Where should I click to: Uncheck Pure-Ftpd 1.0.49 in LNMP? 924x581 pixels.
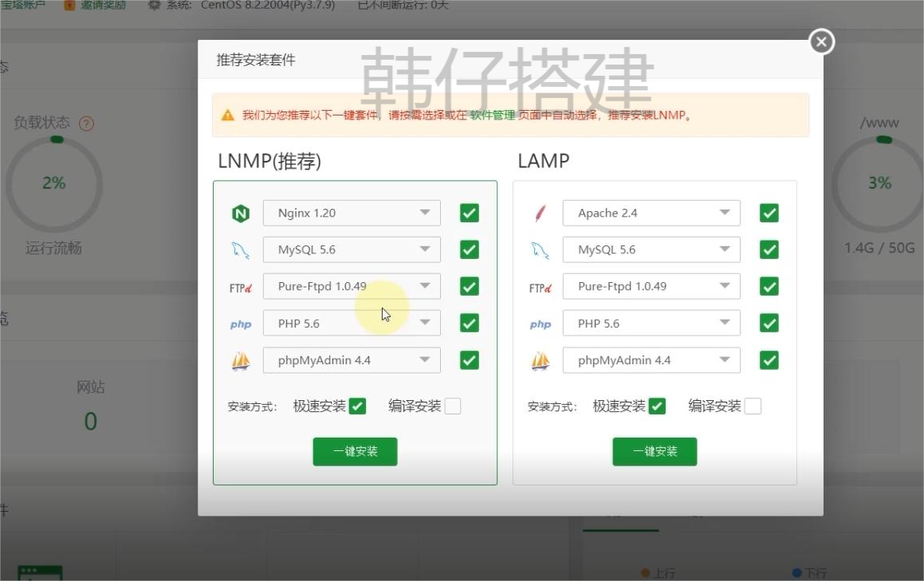[x=469, y=286]
